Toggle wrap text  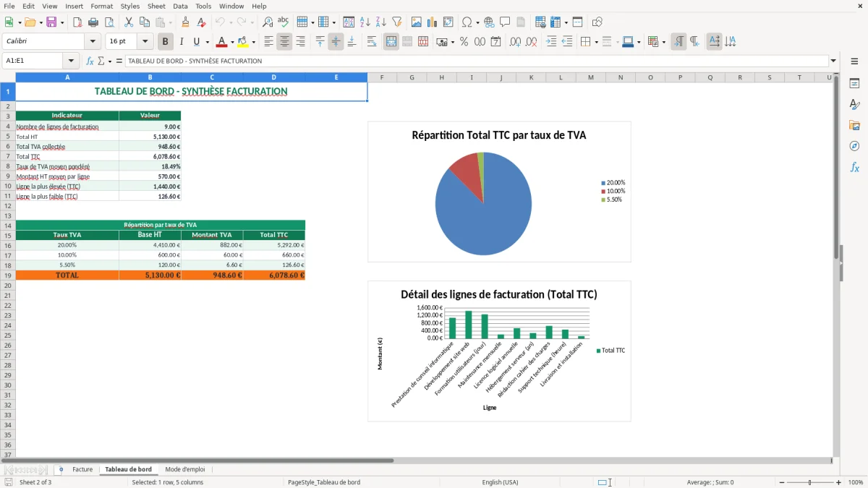point(372,42)
